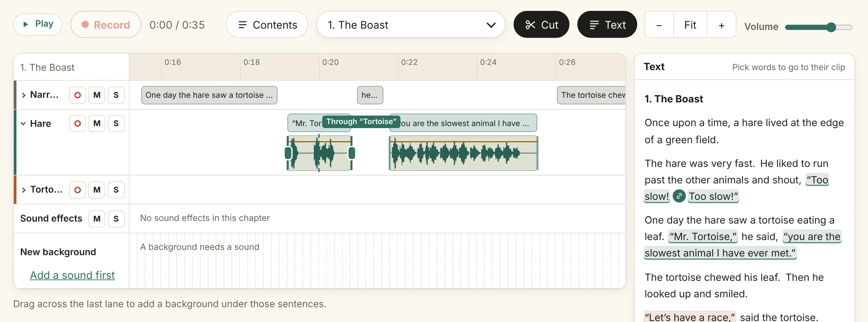This screenshot has width=868, height=322.
Task: Zoom out the timeline with minus
Action: [x=659, y=25]
